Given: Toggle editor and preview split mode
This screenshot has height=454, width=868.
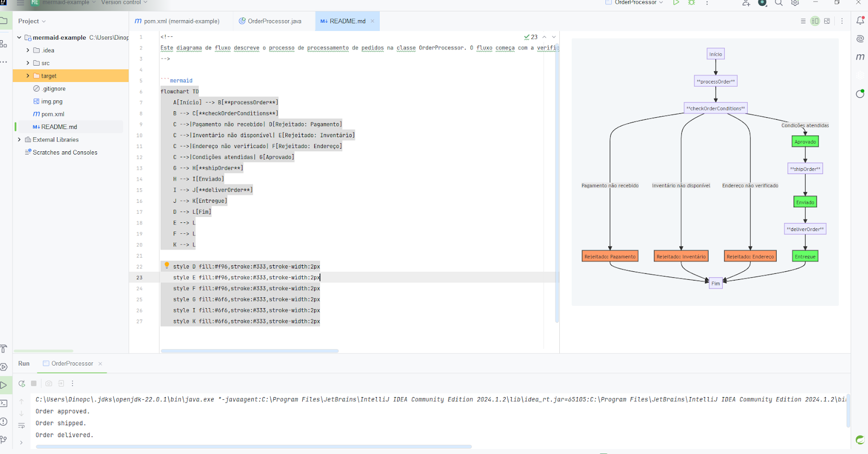Looking at the screenshot, I should click(815, 21).
